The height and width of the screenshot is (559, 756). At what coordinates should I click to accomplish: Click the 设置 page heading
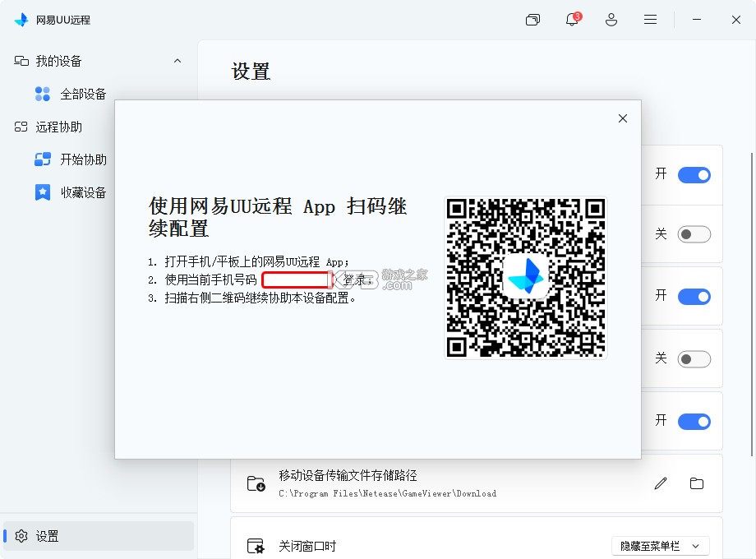pyautogui.click(x=251, y=72)
